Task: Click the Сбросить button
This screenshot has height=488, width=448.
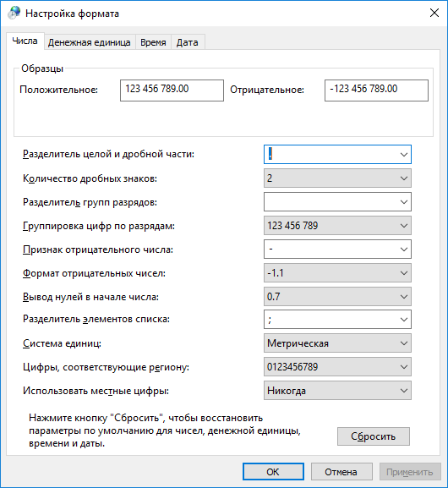Action: pyautogui.click(x=374, y=436)
